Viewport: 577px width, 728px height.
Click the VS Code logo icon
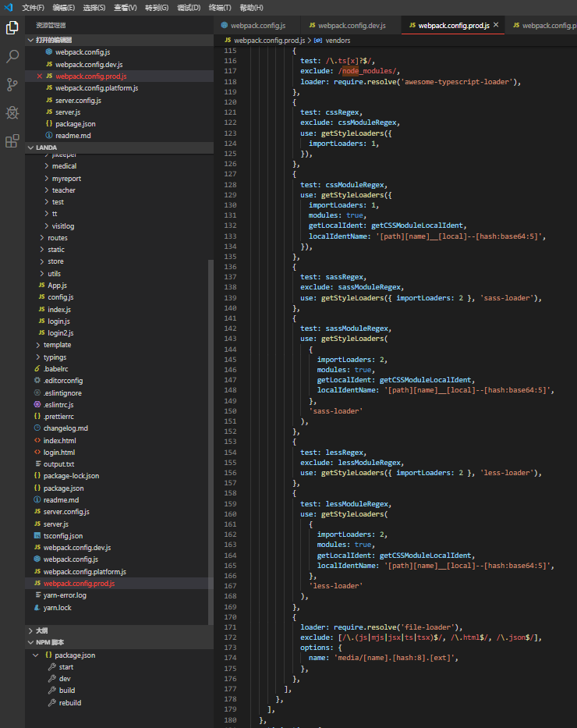9,8
